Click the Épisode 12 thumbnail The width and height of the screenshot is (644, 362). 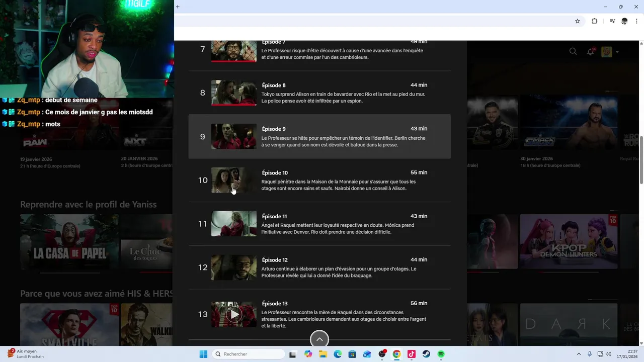point(234,267)
